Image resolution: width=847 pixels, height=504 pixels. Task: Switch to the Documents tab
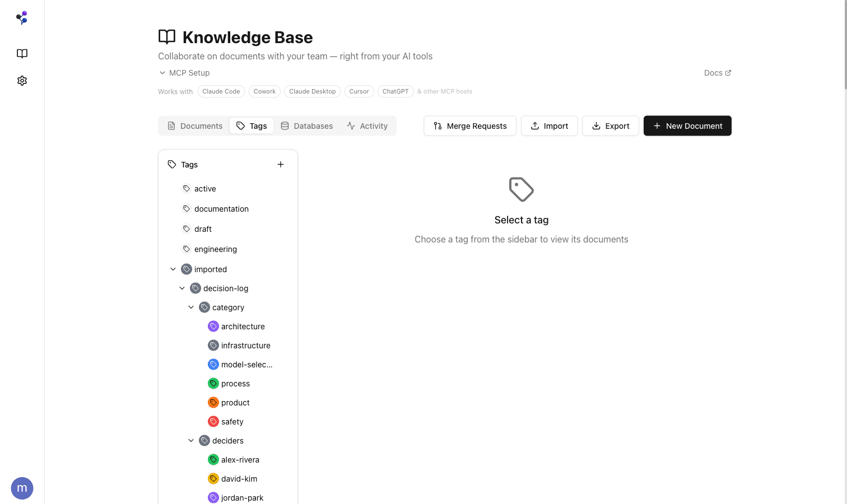[x=194, y=125]
